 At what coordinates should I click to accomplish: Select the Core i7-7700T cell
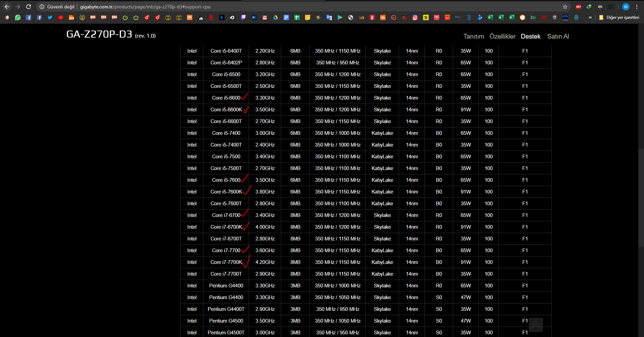[226, 274]
